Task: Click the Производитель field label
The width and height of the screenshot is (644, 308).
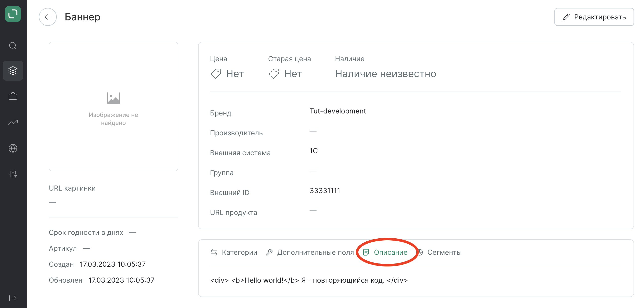Action: pyautogui.click(x=236, y=133)
